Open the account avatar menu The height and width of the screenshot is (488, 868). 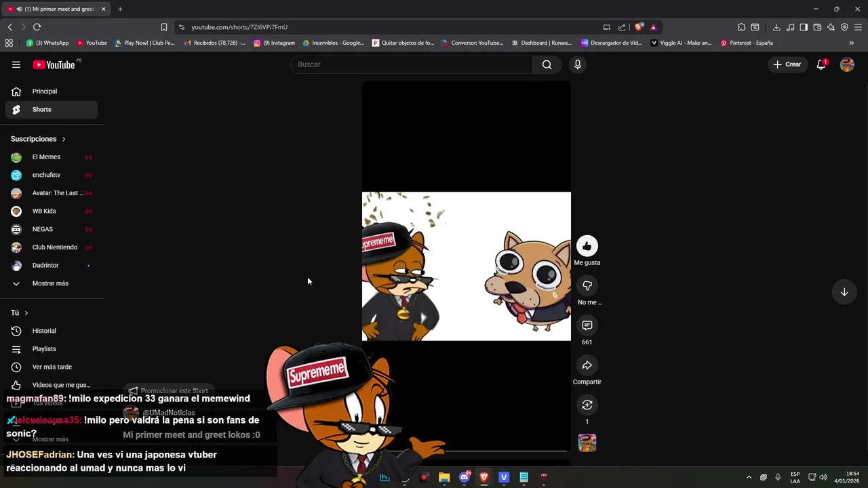(x=847, y=64)
